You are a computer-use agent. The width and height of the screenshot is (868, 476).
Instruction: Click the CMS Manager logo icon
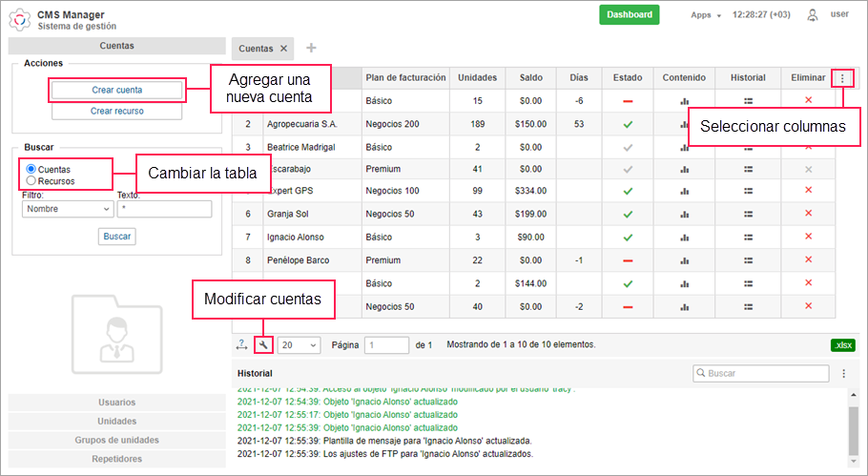(20, 19)
